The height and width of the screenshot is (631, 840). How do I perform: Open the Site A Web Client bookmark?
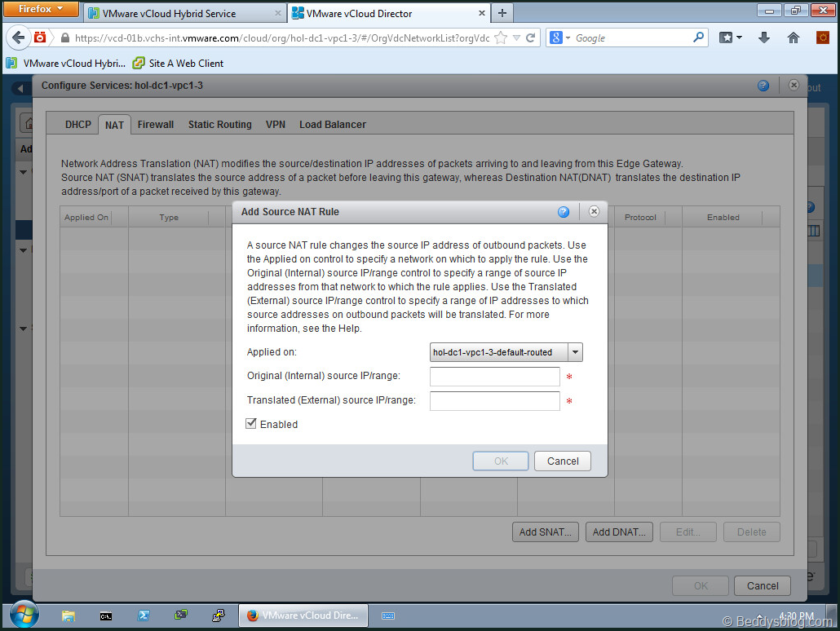click(x=178, y=64)
